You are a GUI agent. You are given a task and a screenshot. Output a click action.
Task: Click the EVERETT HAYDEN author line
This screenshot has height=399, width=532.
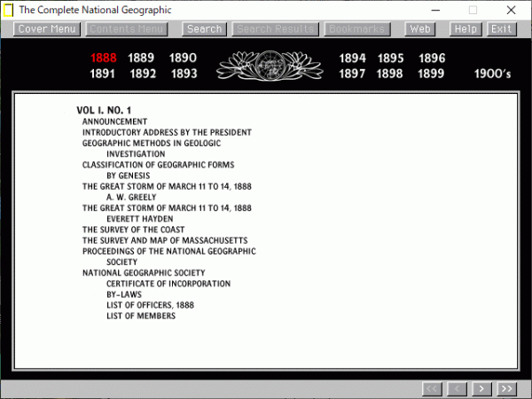click(x=140, y=219)
